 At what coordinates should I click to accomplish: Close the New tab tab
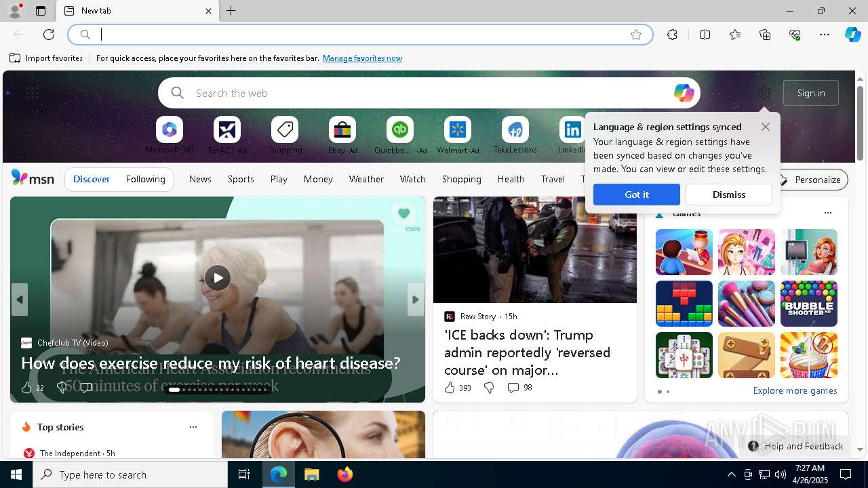point(208,11)
